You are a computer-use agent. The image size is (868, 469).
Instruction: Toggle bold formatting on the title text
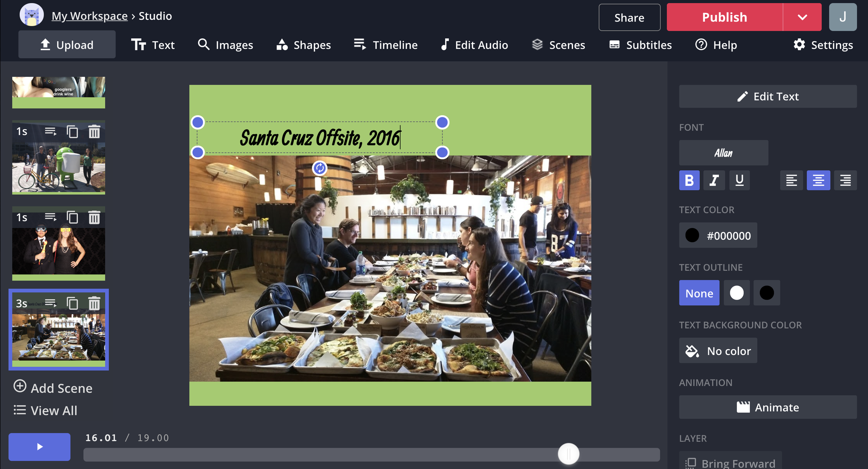pos(689,180)
